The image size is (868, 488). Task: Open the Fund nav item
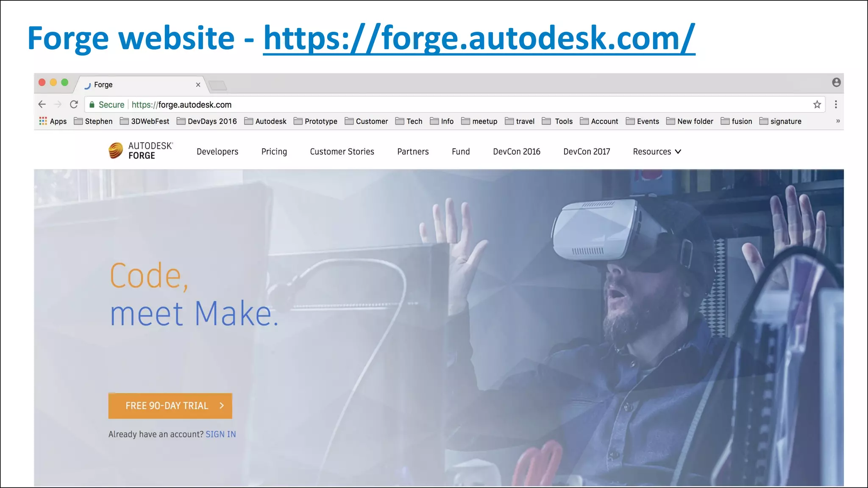tap(461, 152)
